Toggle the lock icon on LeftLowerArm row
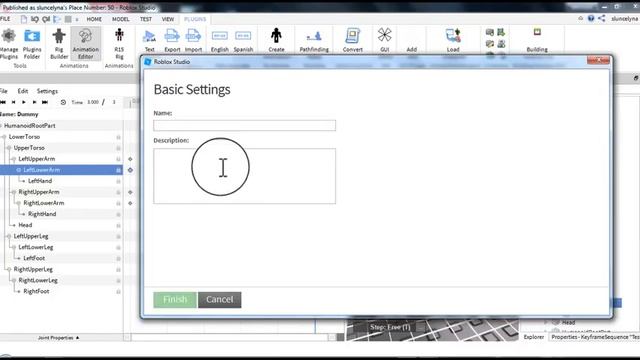This screenshot has height=360, width=640. [118, 170]
